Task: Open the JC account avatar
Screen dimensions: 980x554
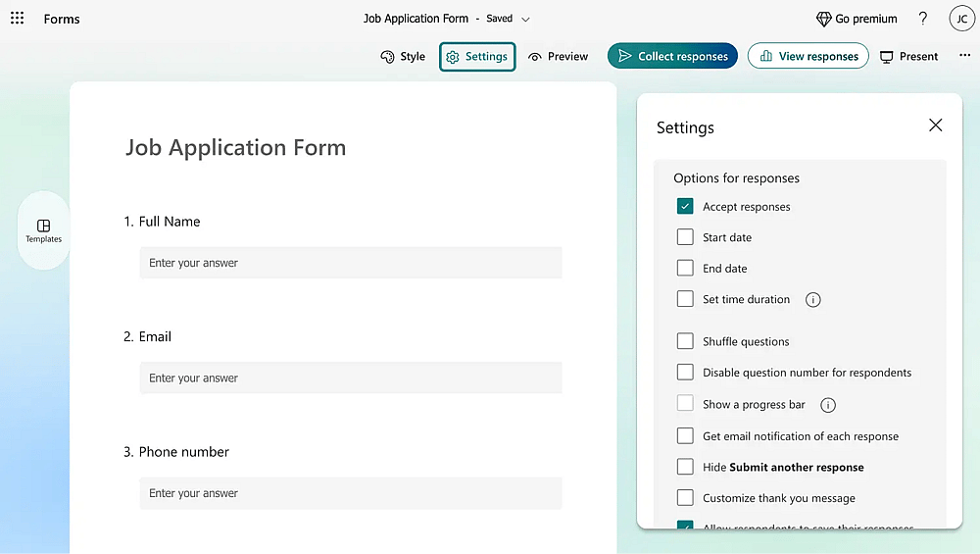Action: [x=962, y=19]
